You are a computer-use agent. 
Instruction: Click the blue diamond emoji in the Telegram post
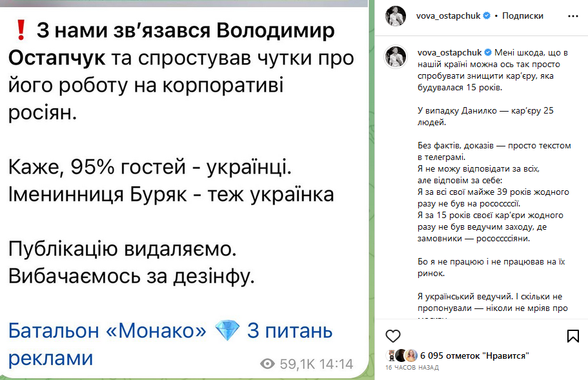(x=227, y=331)
